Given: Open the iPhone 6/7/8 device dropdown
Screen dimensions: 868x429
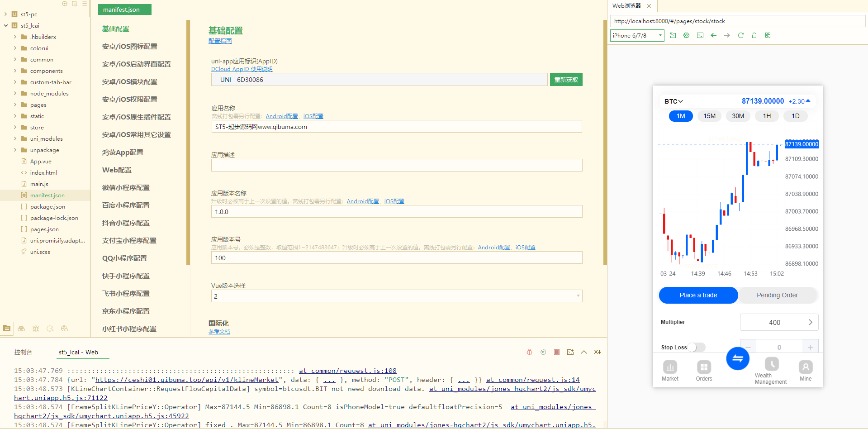Looking at the screenshot, I should [637, 35].
